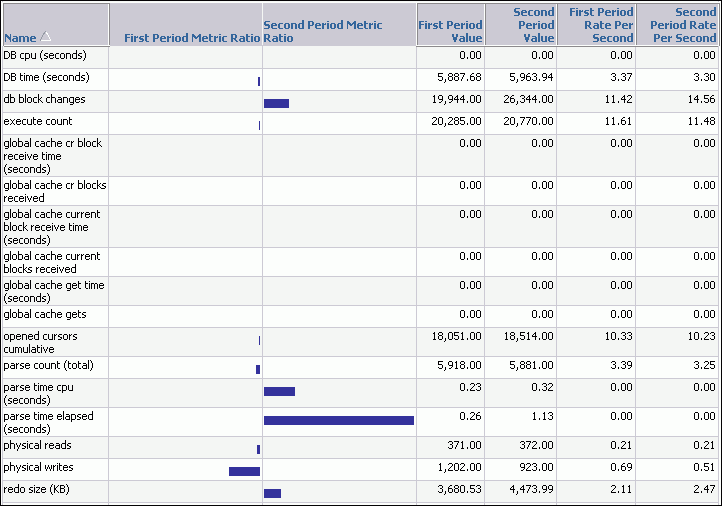
Task: Click First Period Metric Ratio header
Action: click(x=191, y=38)
